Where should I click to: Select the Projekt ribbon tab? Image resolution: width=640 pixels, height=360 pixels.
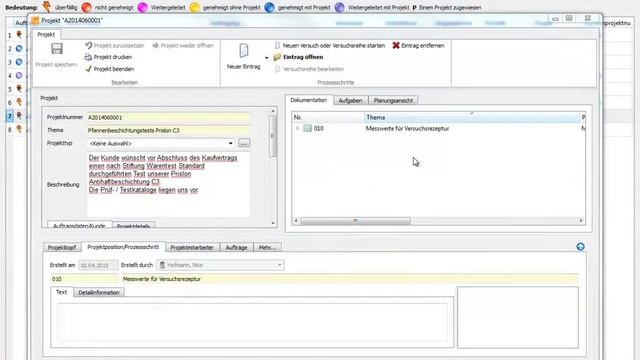(46, 35)
